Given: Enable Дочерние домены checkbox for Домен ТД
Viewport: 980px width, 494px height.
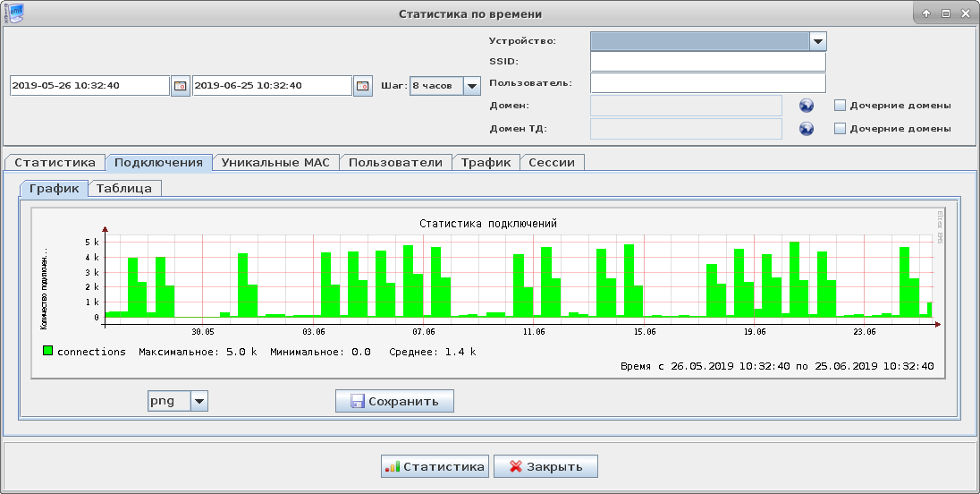Looking at the screenshot, I should (840, 128).
